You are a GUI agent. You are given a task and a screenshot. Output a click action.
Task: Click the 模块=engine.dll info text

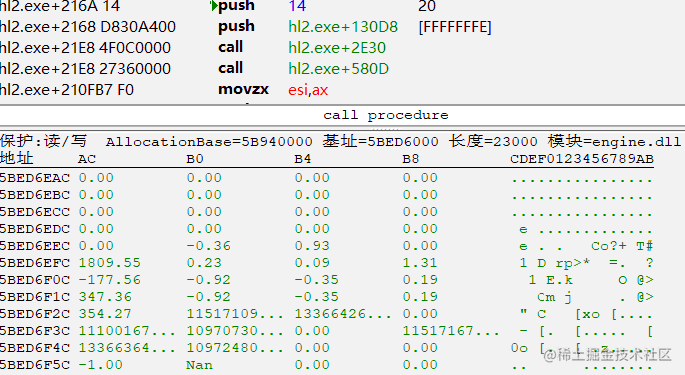[614, 141]
